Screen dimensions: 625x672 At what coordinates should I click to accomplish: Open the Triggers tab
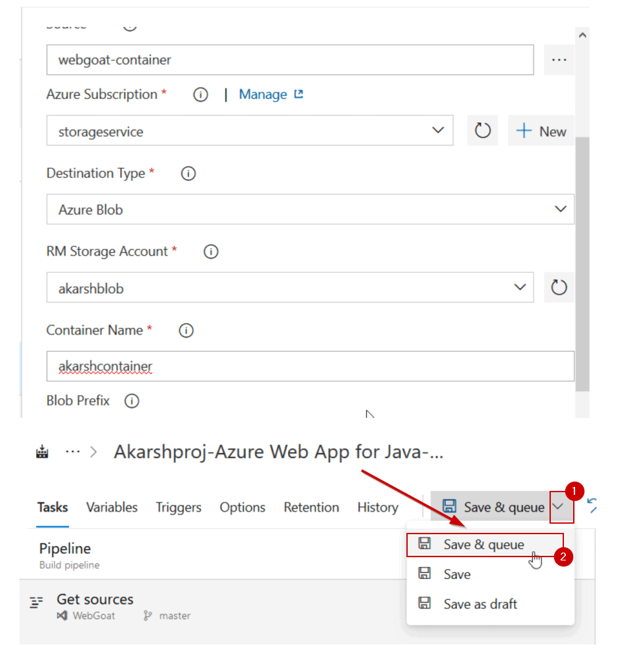pos(179,507)
